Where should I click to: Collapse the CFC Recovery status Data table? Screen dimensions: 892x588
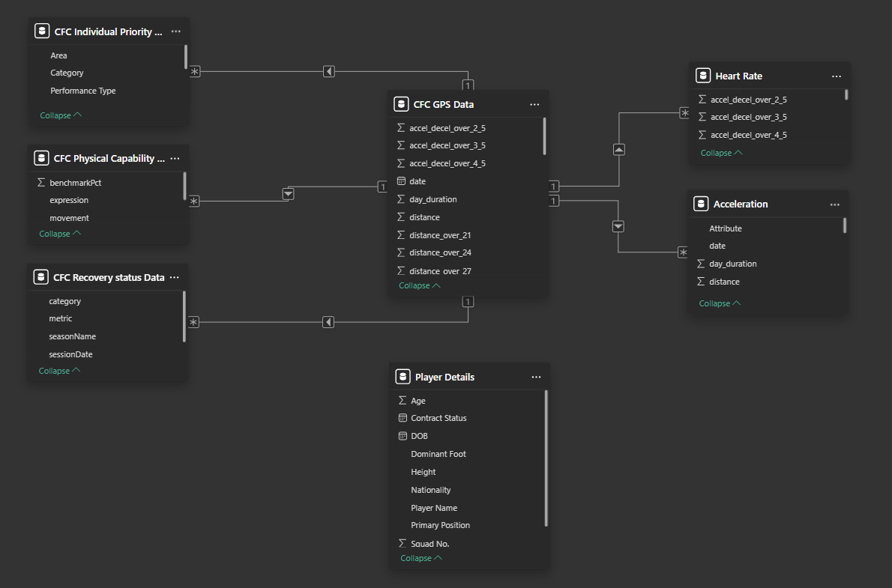59,371
